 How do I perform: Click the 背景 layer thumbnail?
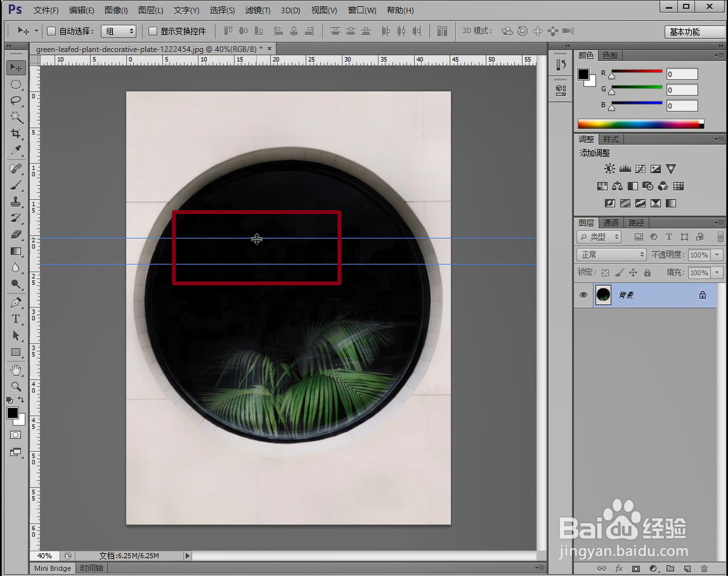[x=603, y=294]
